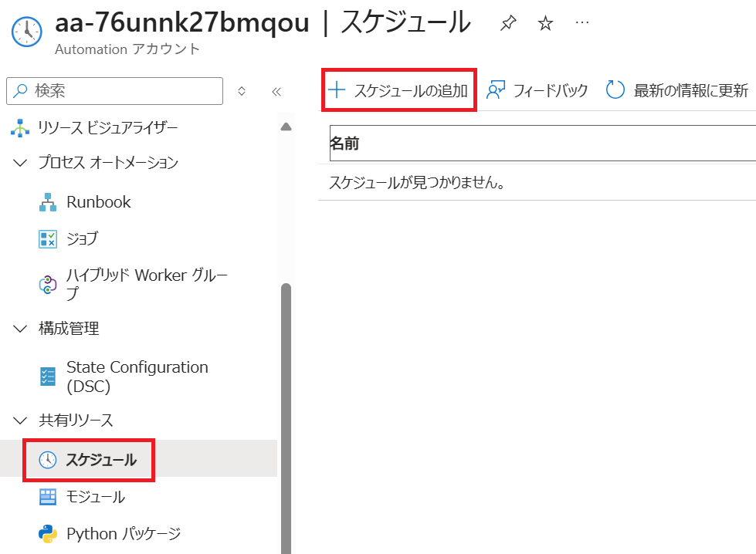The height and width of the screenshot is (554, 756).
Task: Click the Automation account clock icon in header
Action: (27, 32)
